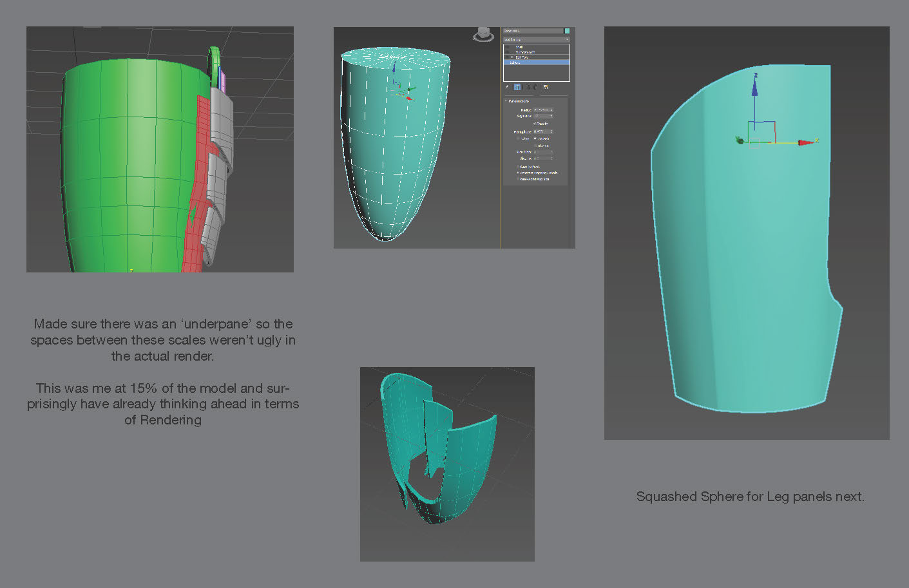909x588 pixels.
Task: Toggle eye icon next to Edit Poly
Action: pos(507,57)
